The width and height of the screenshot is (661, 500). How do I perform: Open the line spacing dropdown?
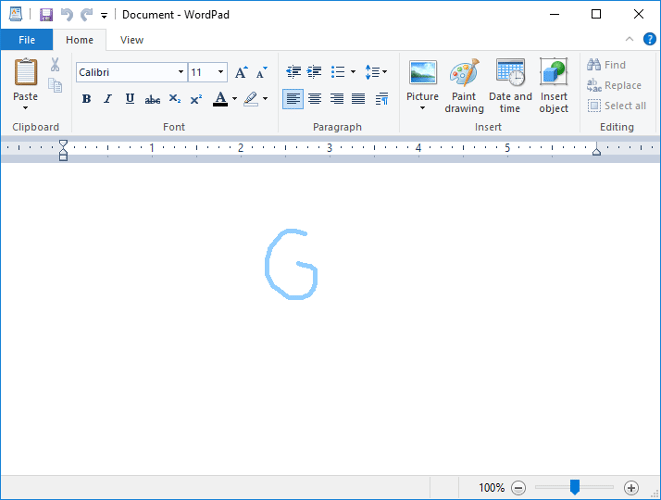pos(376,72)
